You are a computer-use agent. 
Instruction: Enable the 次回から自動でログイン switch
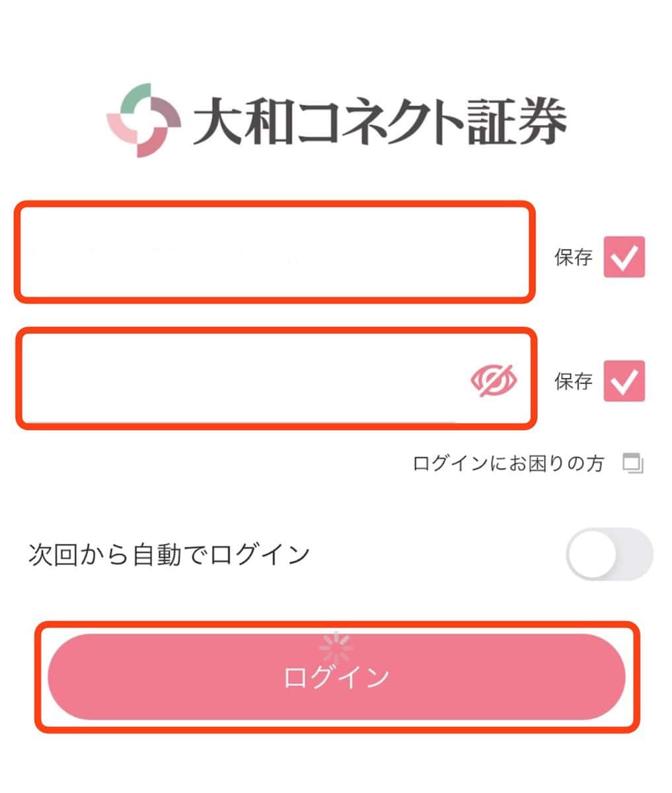click(609, 554)
